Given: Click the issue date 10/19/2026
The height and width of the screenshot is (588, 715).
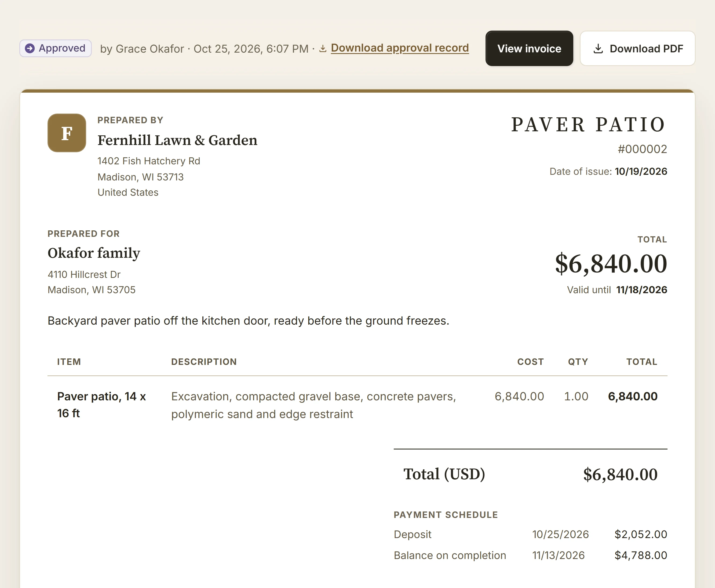Looking at the screenshot, I should [641, 171].
